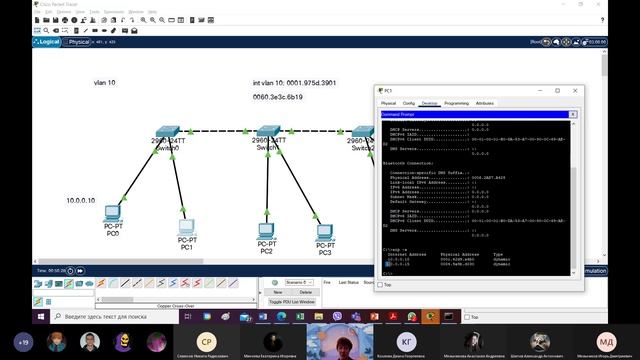The height and width of the screenshot is (360, 640).
Task: Click the Fast Forward Time button
Action: point(80,271)
